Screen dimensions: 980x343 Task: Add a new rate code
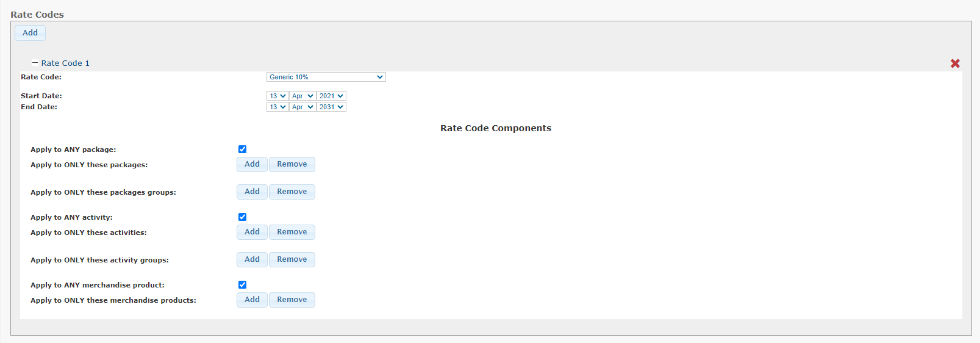30,33
